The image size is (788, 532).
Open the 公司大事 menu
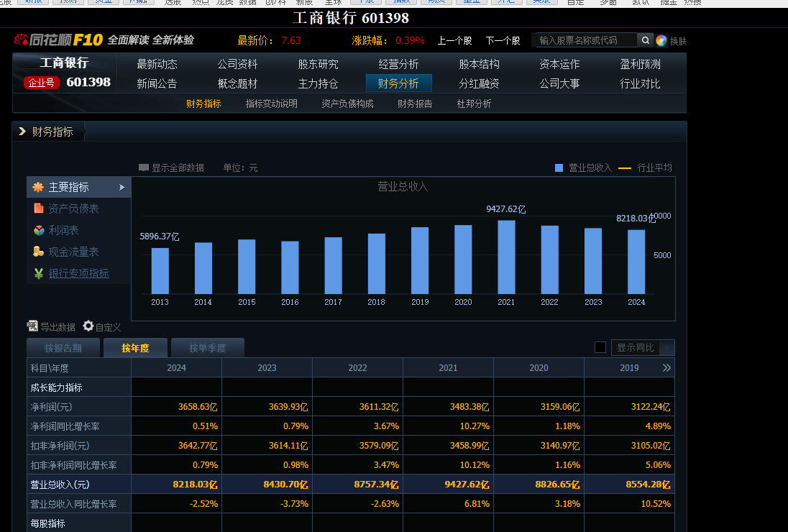559,83
